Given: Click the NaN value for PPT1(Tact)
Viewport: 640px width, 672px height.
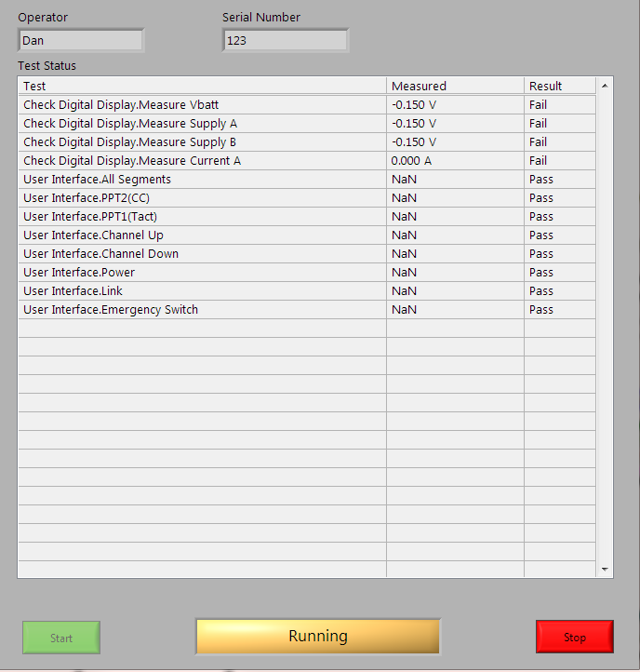Looking at the screenshot, I should tap(404, 217).
